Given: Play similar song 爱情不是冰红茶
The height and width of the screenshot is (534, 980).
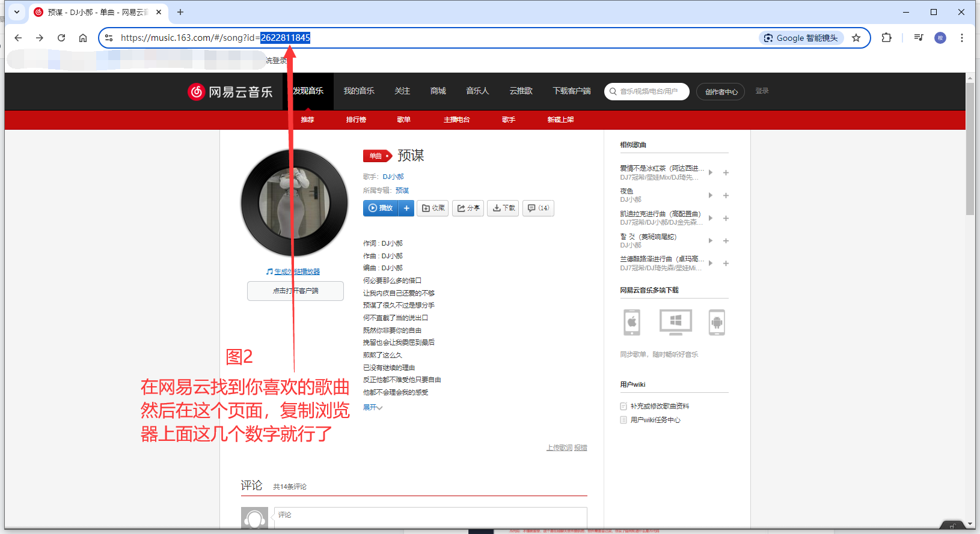Looking at the screenshot, I should (711, 172).
